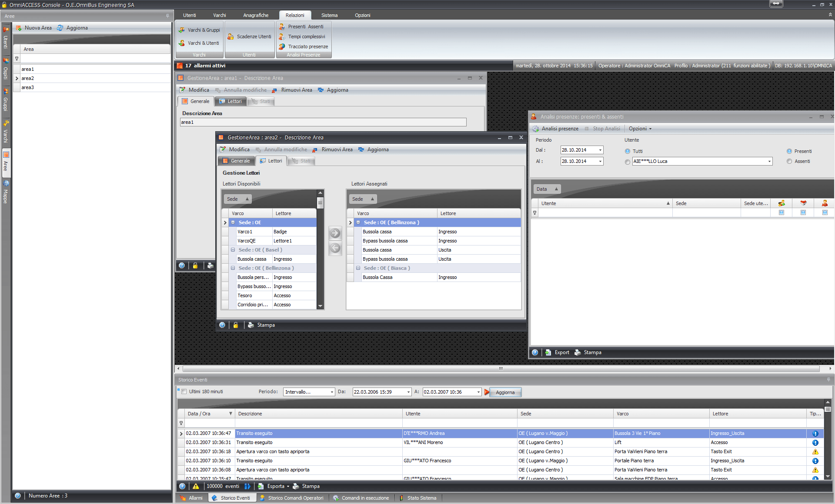835x504 pixels.
Task: Open Tracciato presenze from ribbon
Action: point(307,46)
